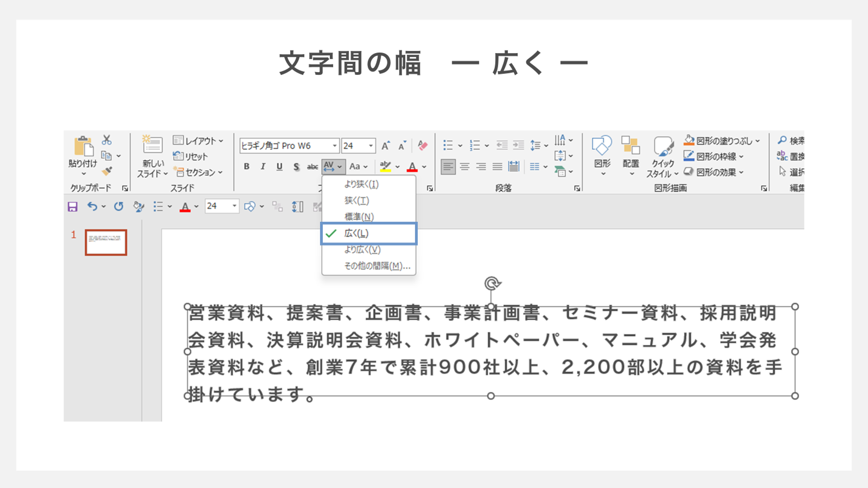
Task: Open the セクション section dropdown
Action: (198, 172)
